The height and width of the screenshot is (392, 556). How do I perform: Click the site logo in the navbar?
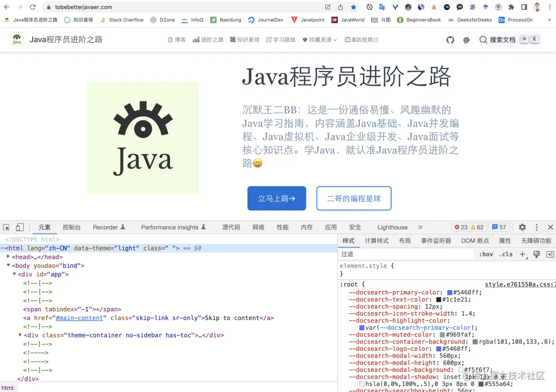click(16, 39)
